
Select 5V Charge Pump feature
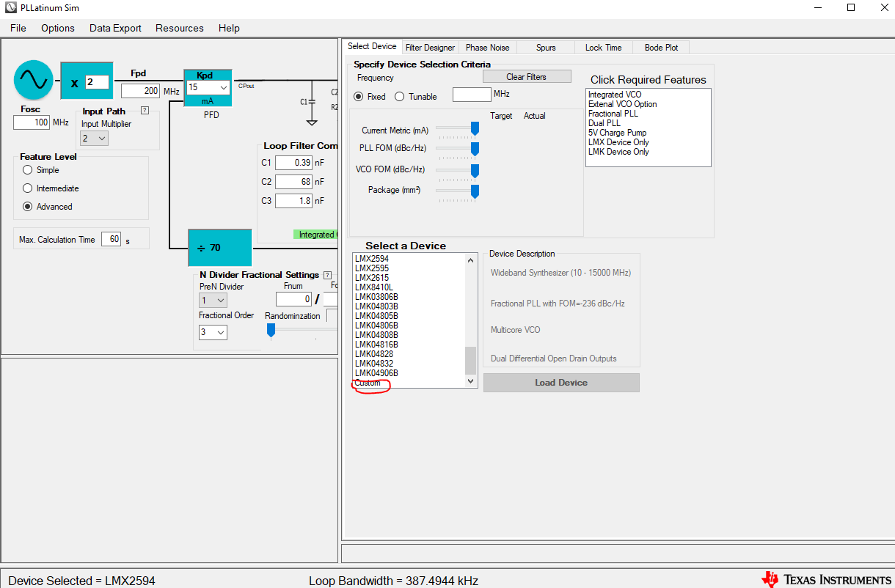617,133
